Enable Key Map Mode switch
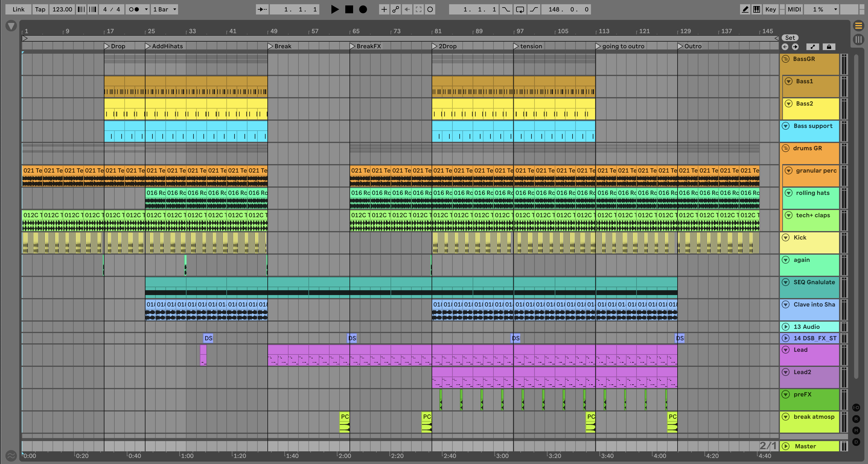868x464 pixels. pos(770,9)
